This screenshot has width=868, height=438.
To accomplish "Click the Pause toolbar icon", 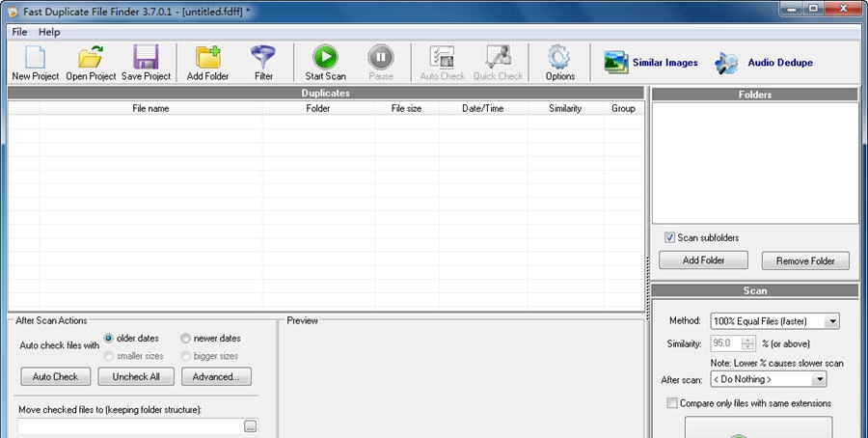I will (x=381, y=63).
